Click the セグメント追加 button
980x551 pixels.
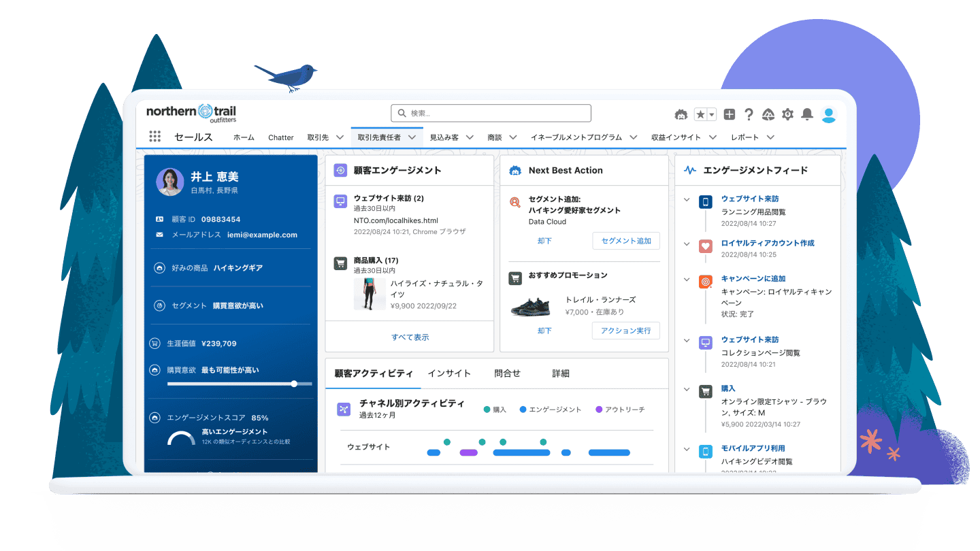(x=625, y=241)
